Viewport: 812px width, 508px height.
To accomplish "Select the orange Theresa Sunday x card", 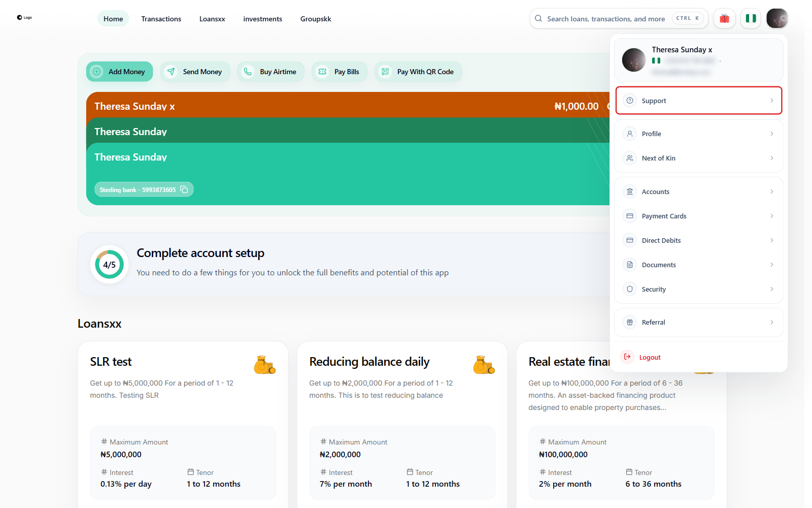I will click(x=348, y=105).
